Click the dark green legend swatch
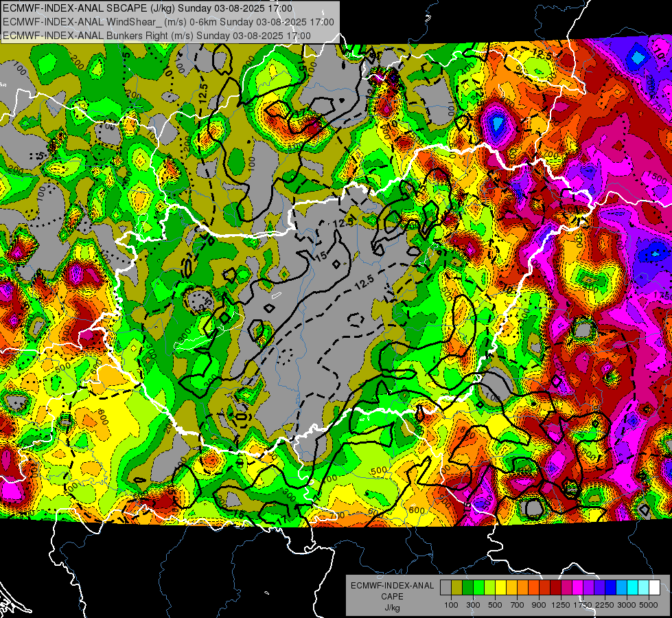The image size is (672, 618). [467, 588]
